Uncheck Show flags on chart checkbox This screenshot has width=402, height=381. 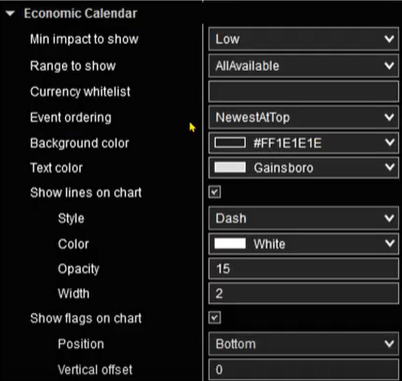(214, 318)
